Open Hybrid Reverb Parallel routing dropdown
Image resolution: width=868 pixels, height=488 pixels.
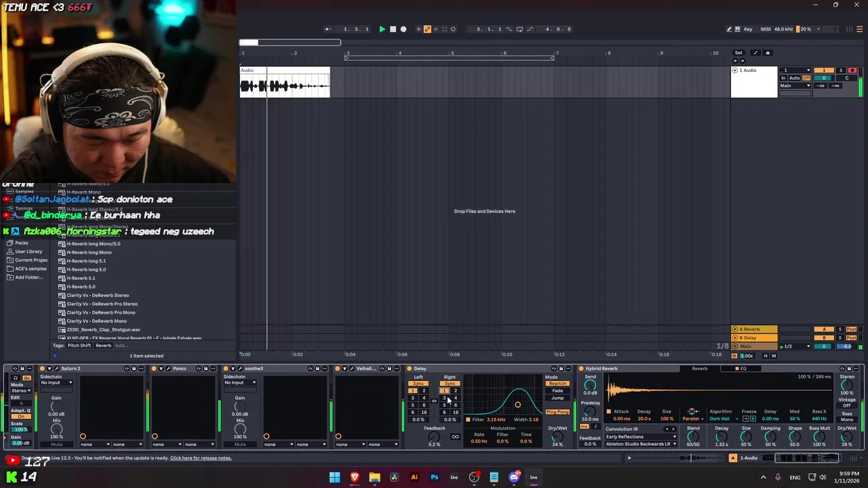693,419
